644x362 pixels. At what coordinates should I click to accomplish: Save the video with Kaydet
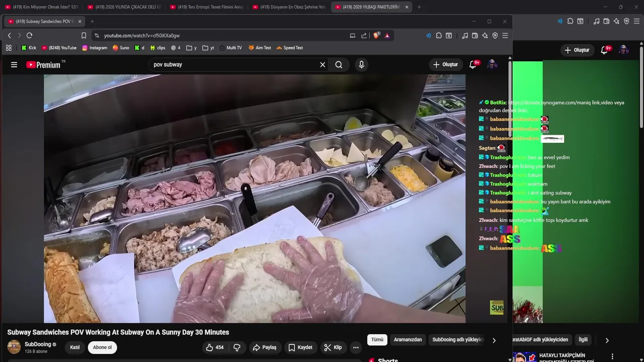300,347
